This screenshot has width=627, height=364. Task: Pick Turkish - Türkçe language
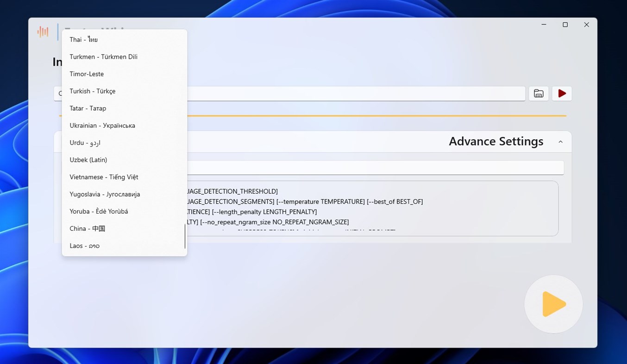pyautogui.click(x=124, y=91)
